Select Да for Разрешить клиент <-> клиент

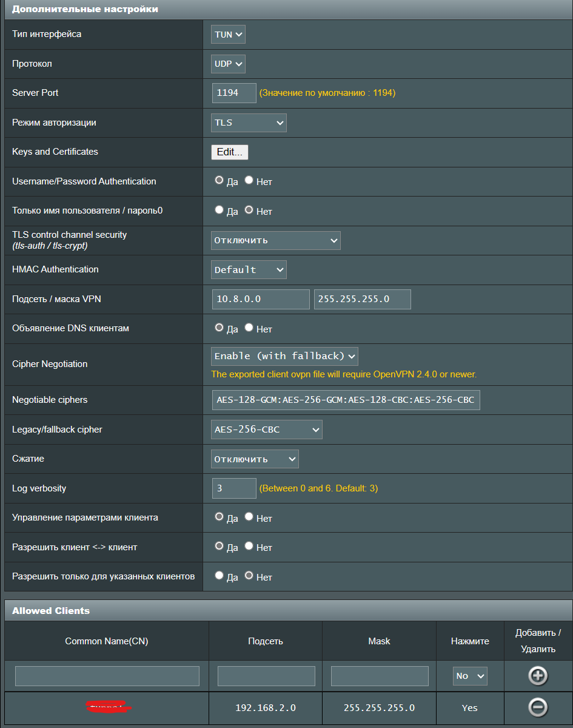[x=219, y=546]
